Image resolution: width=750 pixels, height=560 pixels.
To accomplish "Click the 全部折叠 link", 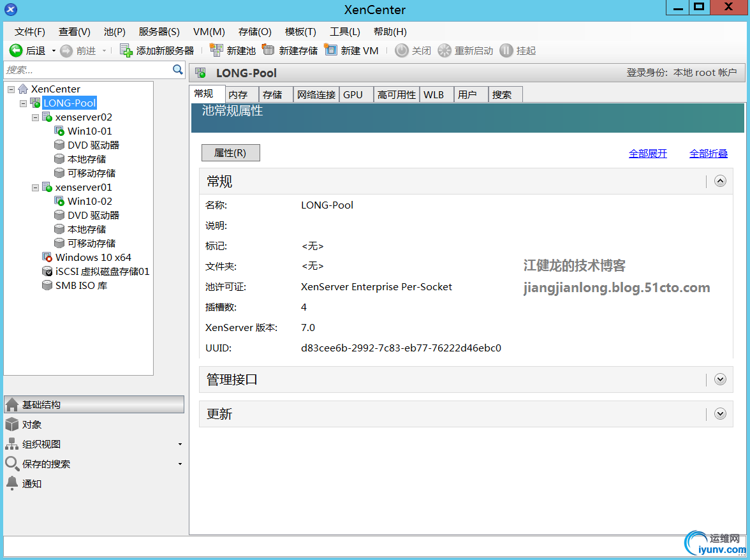I will click(x=709, y=154).
